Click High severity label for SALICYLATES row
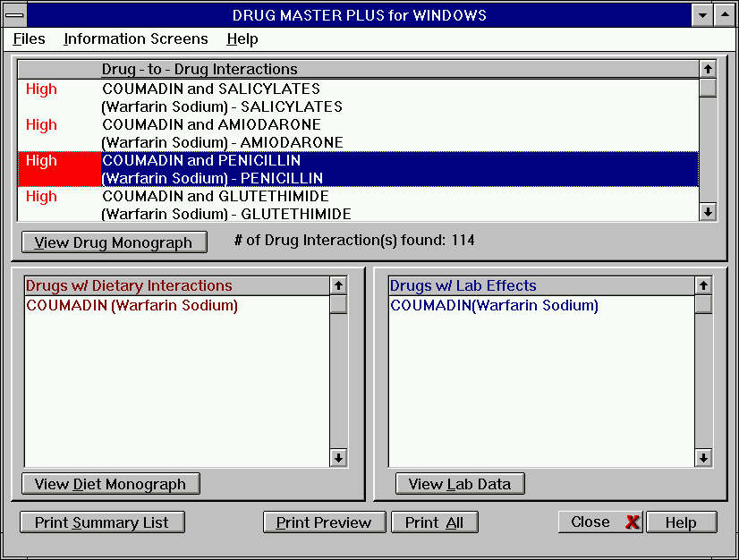739x560 pixels. [41, 89]
